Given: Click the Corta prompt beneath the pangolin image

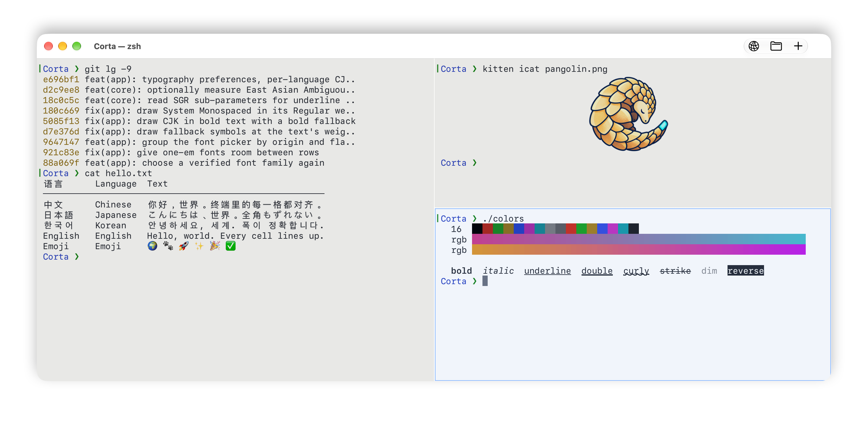Looking at the screenshot, I should coord(459,163).
